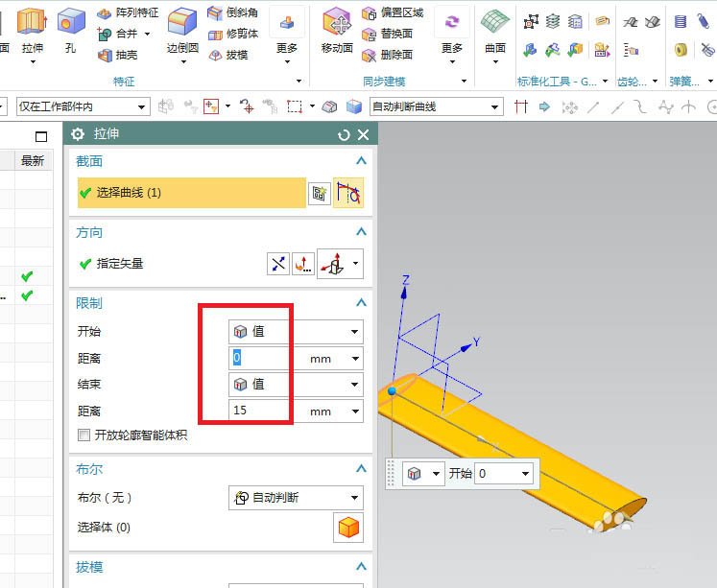Click the 修剪体 trim body tool
The height and width of the screenshot is (588, 717).
tap(232, 34)
